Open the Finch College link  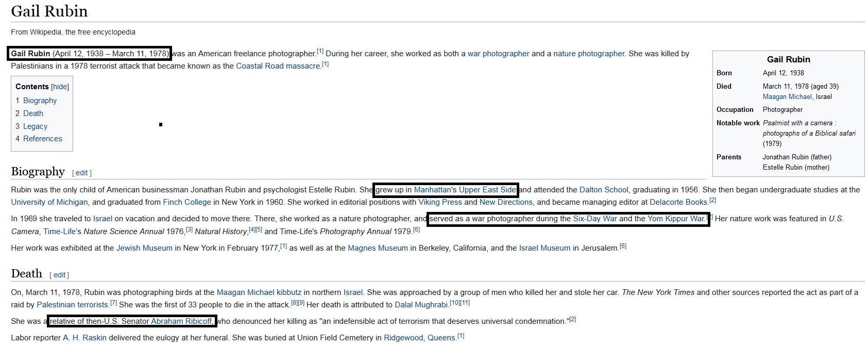tap(187, 202)
